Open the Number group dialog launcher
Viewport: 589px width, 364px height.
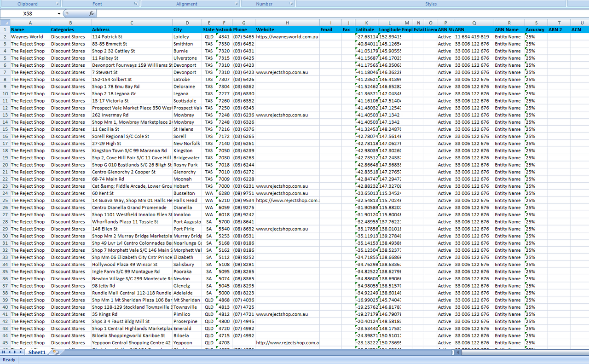click(291, 4)
